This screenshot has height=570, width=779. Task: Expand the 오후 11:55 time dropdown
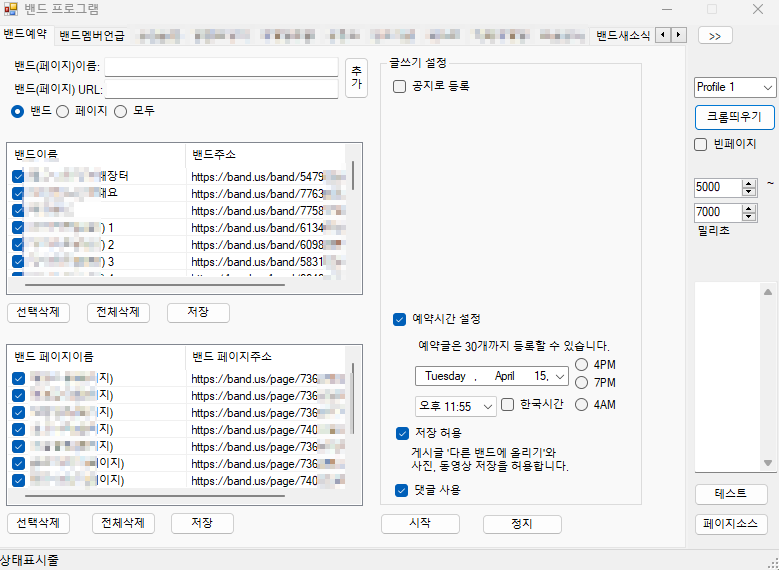coord(488,405)
